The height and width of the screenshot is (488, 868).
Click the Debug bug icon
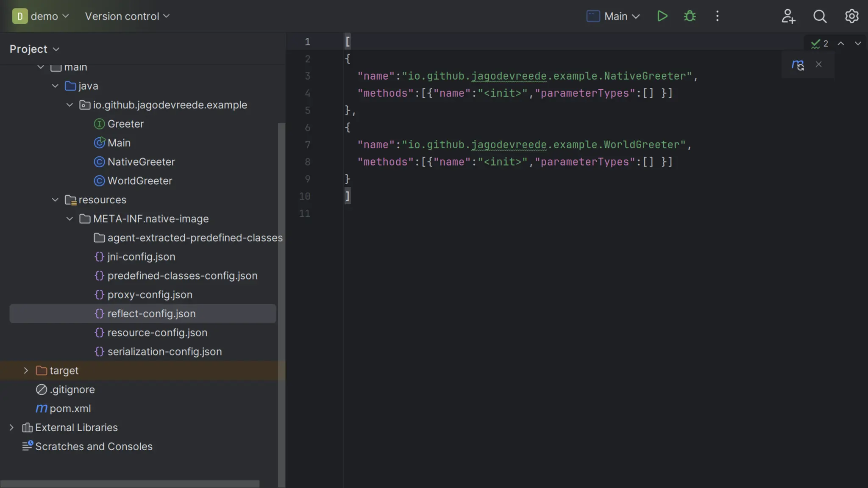click(x=690, y=16)
